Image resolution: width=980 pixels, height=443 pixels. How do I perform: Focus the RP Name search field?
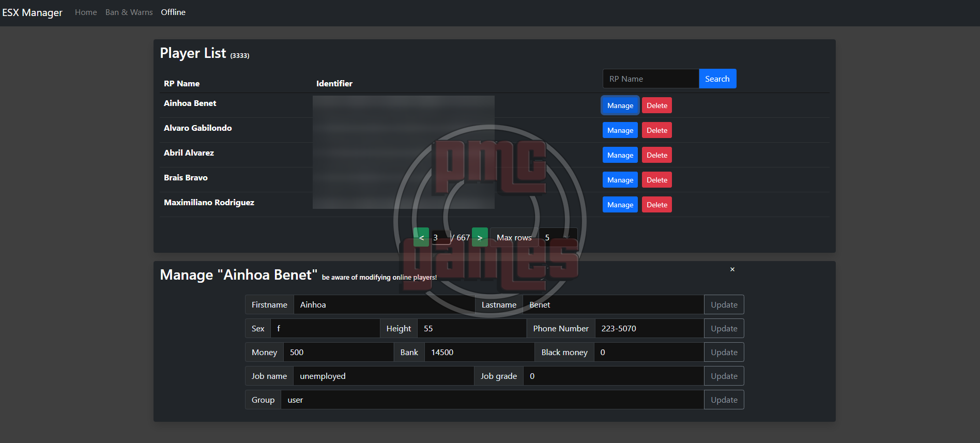[651, 79]
